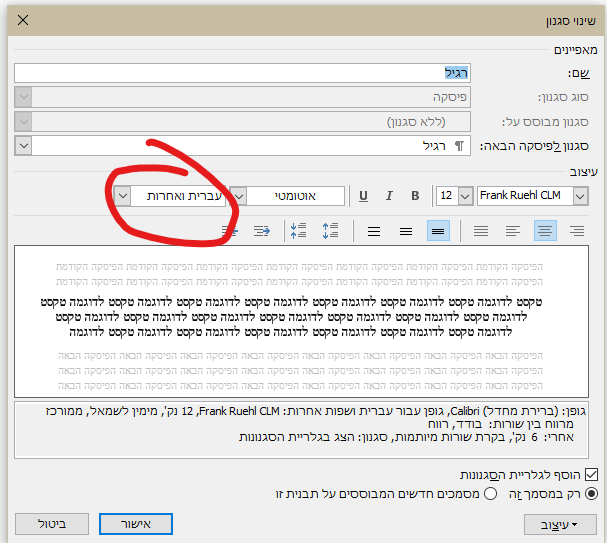The width and height of the screenshot is (607, 543).
Task: Expand the סוג סגנון dropdown
Action: 24,97
